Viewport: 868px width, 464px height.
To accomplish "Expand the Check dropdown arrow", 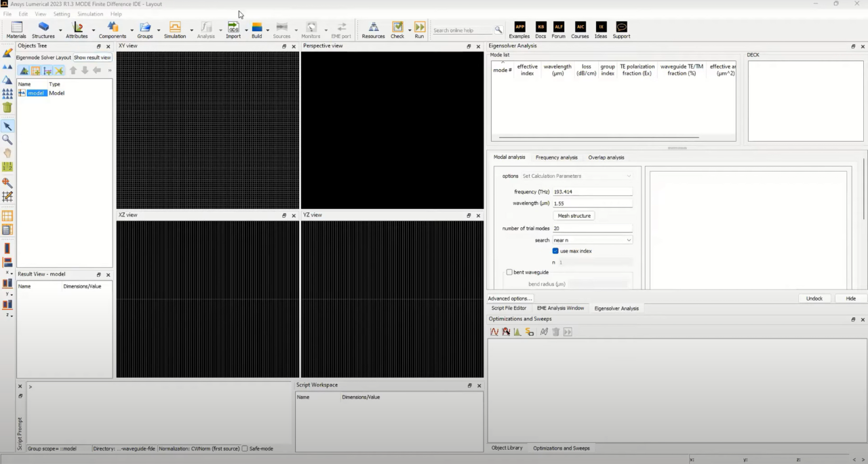I will pos(409,30).
